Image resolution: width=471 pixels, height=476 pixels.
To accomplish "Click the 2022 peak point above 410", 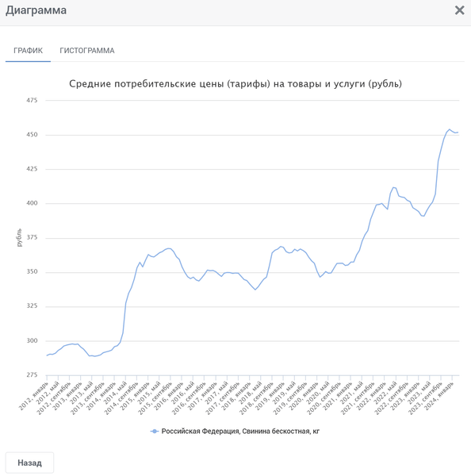I will 393,187.
